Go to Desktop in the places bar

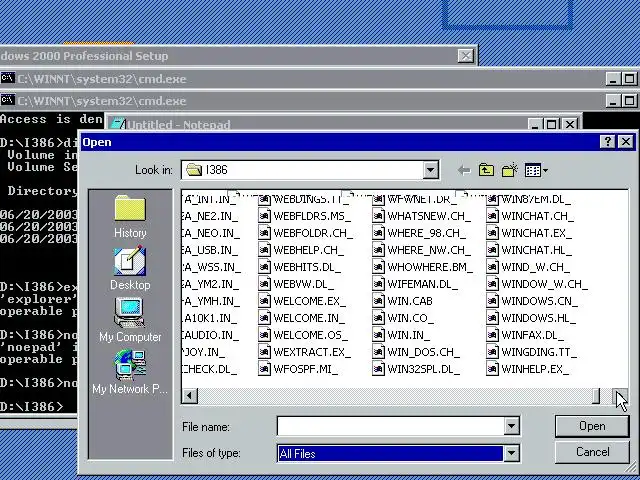[x=130, y=268]
